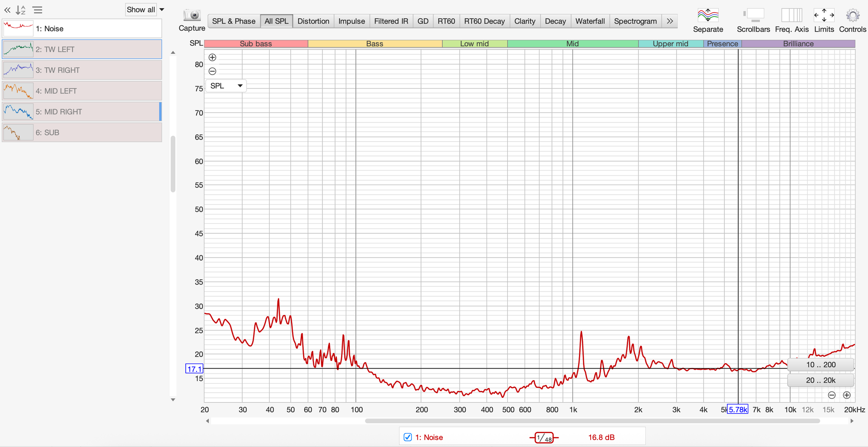The height and width of the screenshot is (447, 868).
Task: Collapse the measurements side panel
Action: pos(7,10)
